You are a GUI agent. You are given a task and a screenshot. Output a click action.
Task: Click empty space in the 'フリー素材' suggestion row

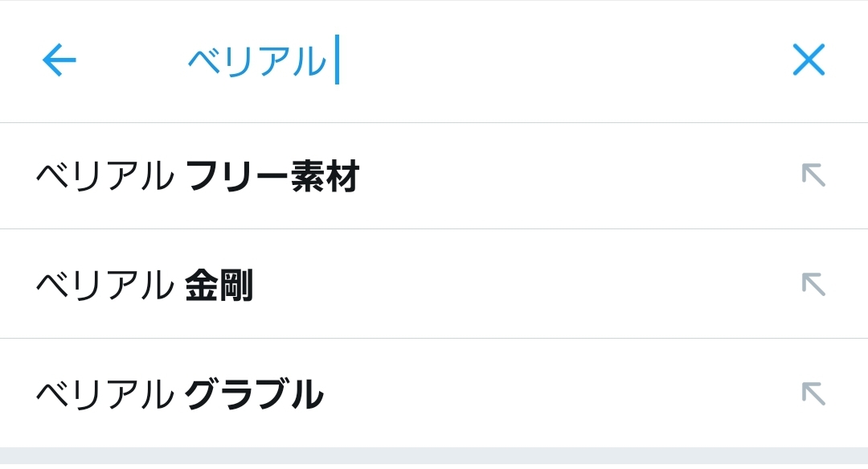[563, 176]
